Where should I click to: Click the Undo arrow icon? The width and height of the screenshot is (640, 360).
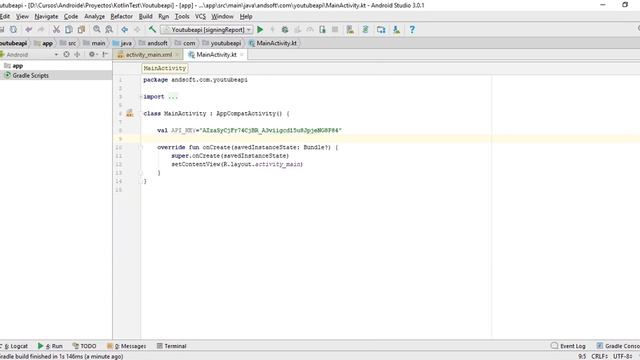[29, 29]
